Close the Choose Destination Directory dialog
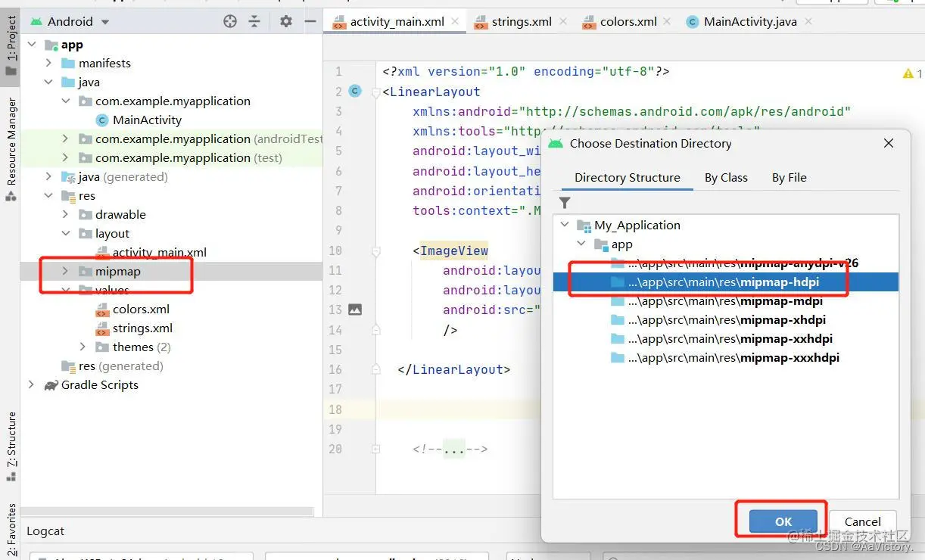Screen dimensions: 925x560 coord(889,143)
